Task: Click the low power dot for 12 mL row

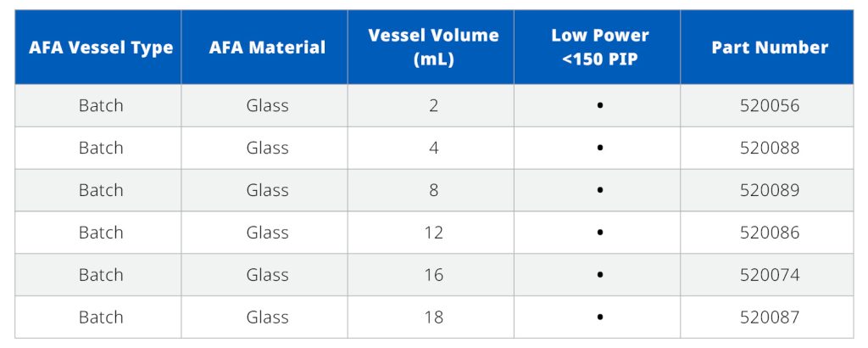Action: 599,233
